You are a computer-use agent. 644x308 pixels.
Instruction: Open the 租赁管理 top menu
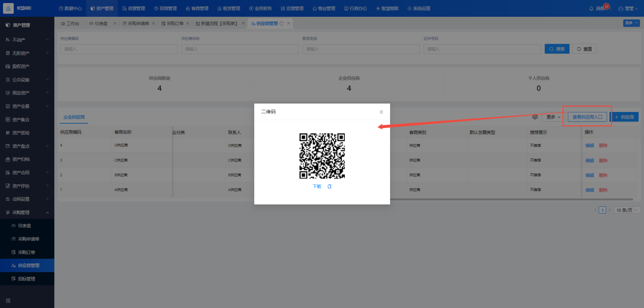click(229, 8)
